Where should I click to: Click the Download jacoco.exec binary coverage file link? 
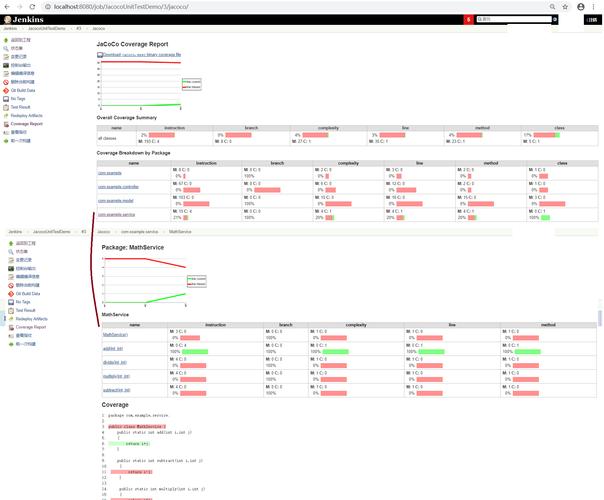click(x=142, y=55)
